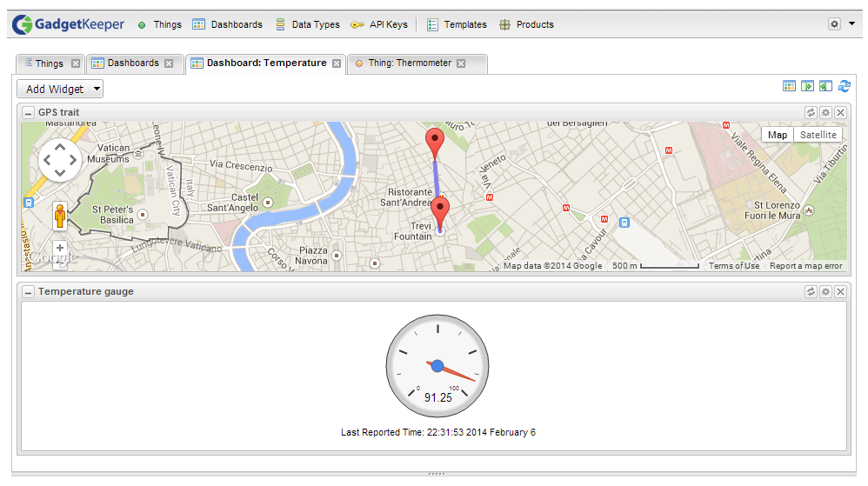Click the dashboard icon with right green arrow
This screenshot has height=486, width=868.
point(807,86)
